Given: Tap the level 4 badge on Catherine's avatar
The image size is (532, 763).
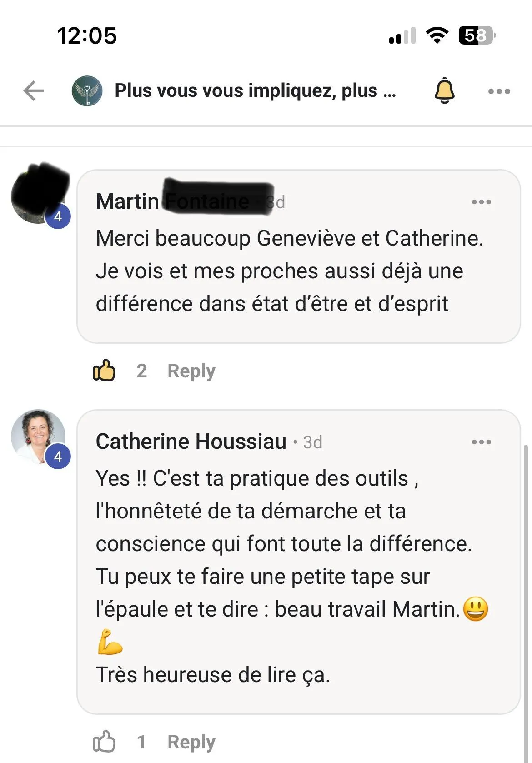Looking at the screenshot, I should click(58, 456).
